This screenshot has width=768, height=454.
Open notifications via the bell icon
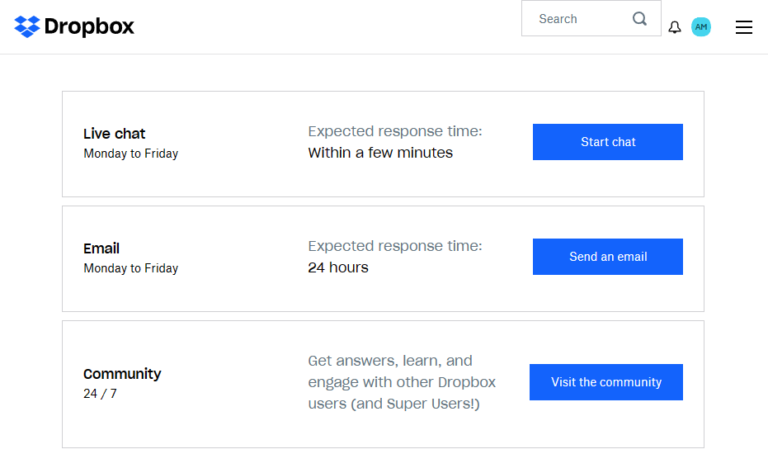pyautogui.click(x=675, y=27)
